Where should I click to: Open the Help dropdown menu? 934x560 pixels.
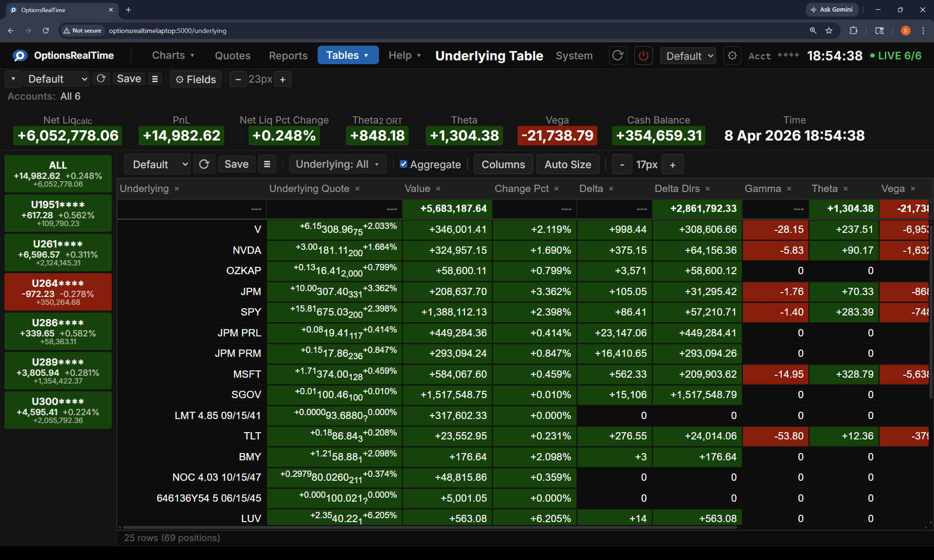pyautogui.click(x=405, y=55)
